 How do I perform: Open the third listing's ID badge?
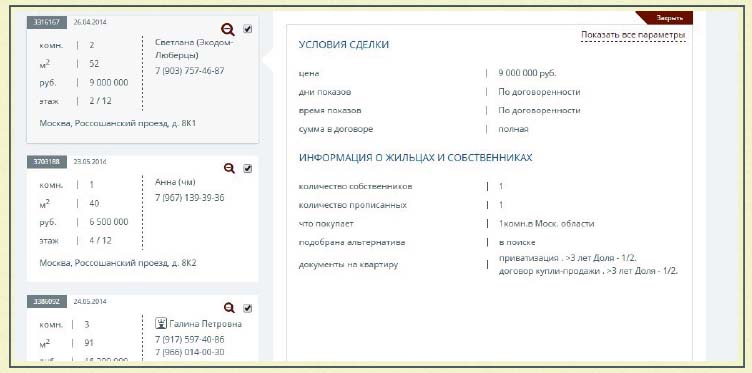pos(47,302)
